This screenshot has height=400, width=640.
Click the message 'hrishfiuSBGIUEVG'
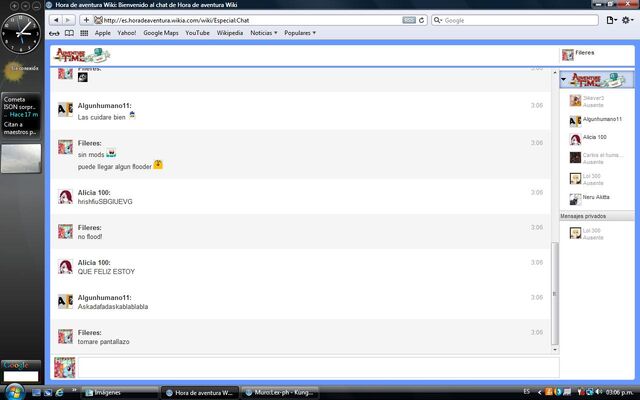[105, 202]
